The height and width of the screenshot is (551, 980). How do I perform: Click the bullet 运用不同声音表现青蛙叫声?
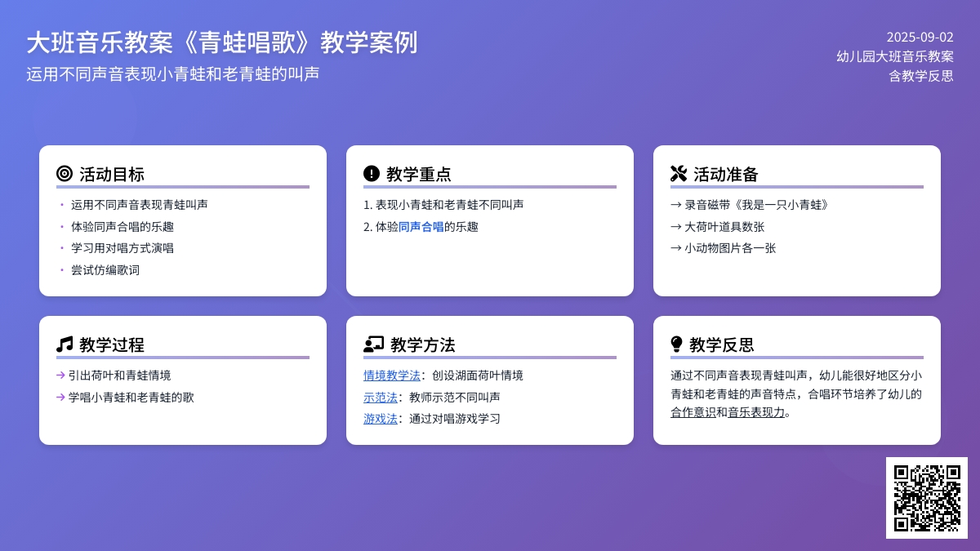140,205
